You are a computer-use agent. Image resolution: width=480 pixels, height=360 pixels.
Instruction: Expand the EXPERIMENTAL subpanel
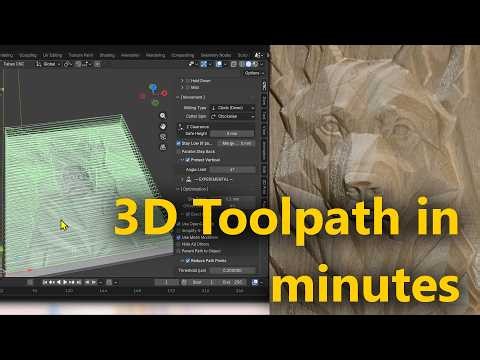[x=182, y=180]
